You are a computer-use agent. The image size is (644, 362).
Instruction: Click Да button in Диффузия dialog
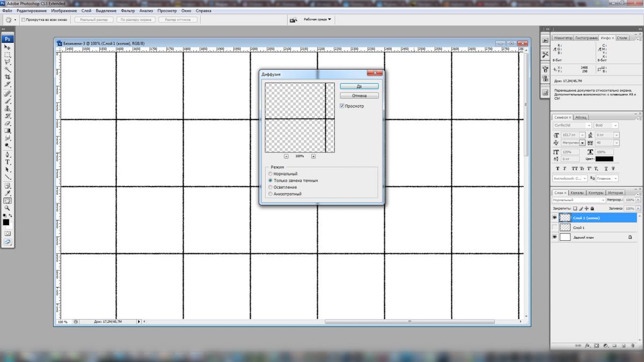pyautogui.click(x=360, y=86)
